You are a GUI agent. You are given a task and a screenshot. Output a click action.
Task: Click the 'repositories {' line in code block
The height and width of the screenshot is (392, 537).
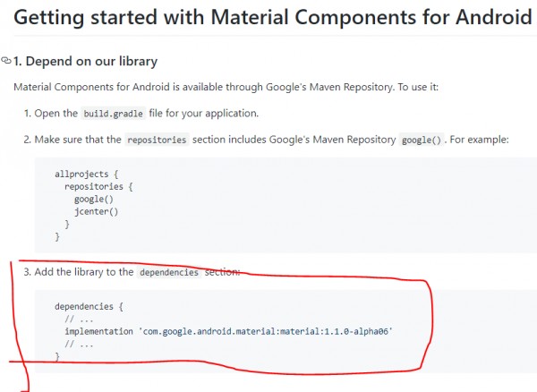click(98, 186)
